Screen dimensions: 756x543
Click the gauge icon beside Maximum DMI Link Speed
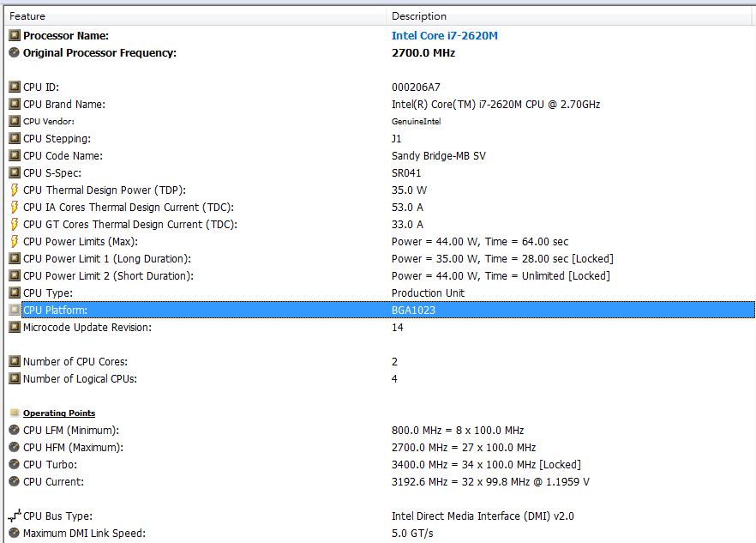(x=15, y=533)
